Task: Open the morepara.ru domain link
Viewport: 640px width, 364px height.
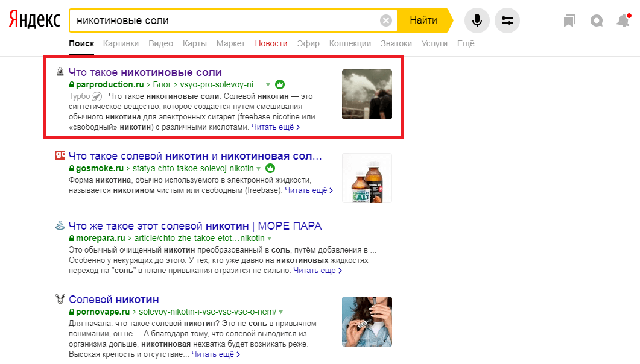Action: pyautogui.click(x=100, y=238)
